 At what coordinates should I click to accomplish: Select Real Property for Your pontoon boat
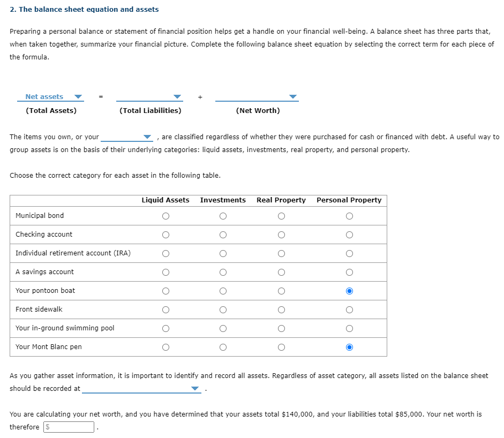[x=281, y=291]
